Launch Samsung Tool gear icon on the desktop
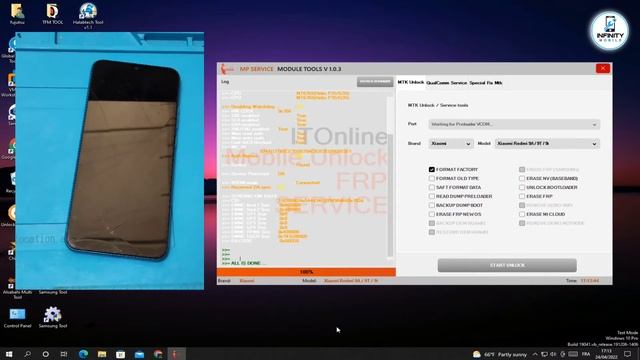This screenshot has height=360, width=640. 53,318
